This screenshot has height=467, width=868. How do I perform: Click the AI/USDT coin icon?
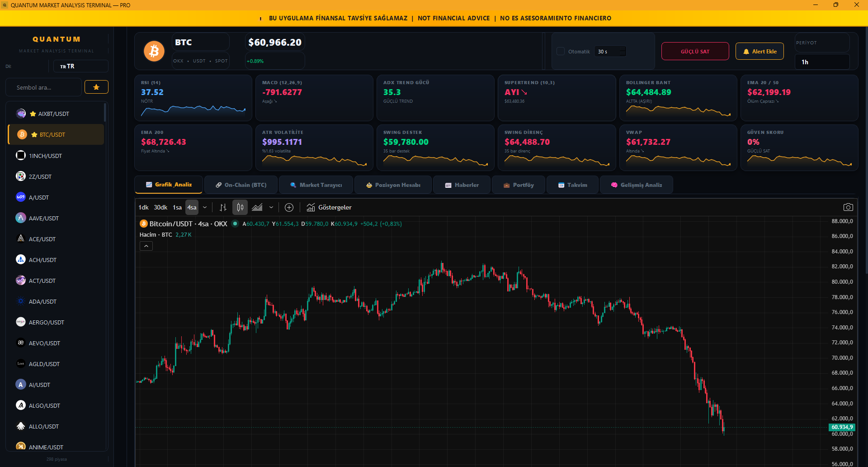tap(21, 385)
